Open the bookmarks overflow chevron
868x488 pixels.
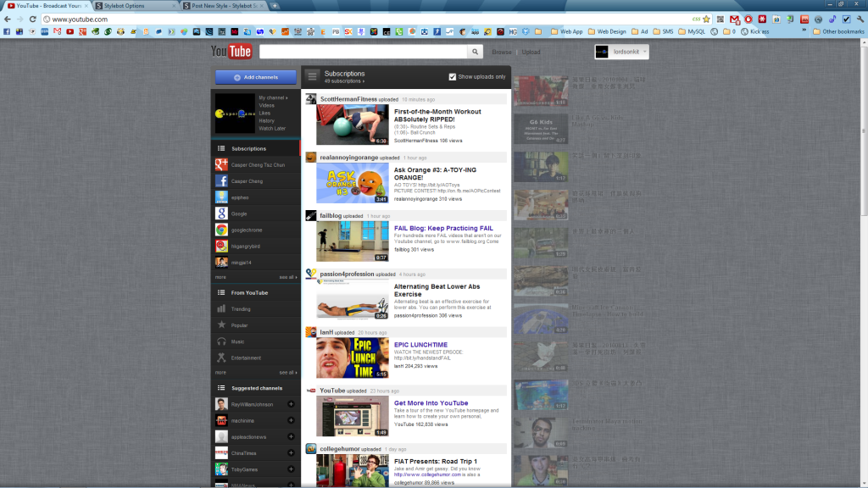coord(804,31)
